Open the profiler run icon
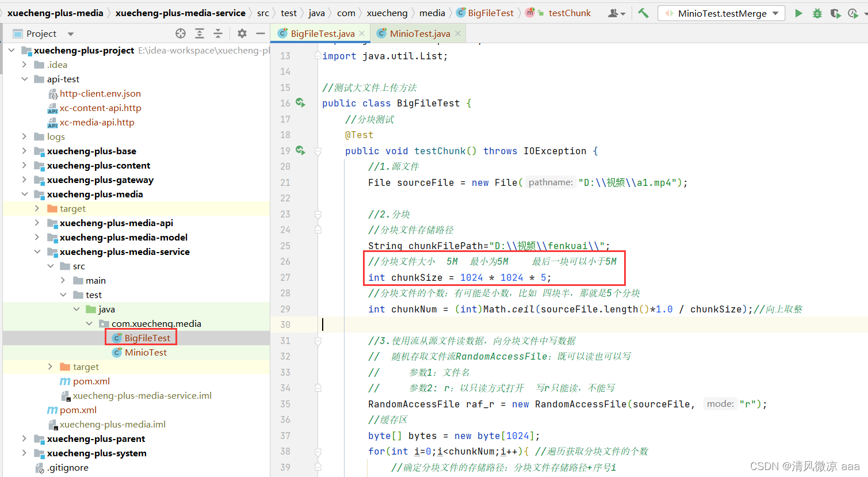Viewport: 868px width, 477px height. click(854, 13)
